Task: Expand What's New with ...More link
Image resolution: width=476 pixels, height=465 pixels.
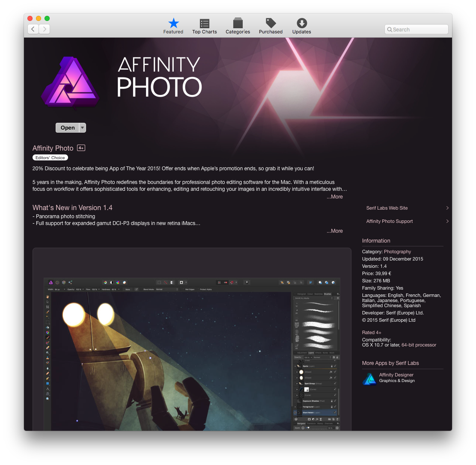Action: click(335, 231)
